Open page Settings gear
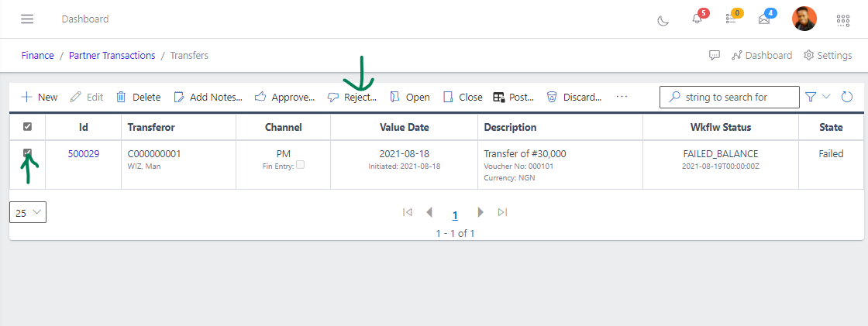Image resolution: width=868 pixels, height=326 pixels. [828, 55]
